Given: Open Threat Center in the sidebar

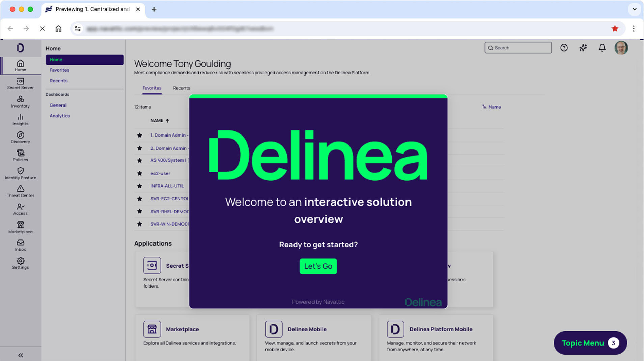Looking at the screenshot, I should [20, 191].
